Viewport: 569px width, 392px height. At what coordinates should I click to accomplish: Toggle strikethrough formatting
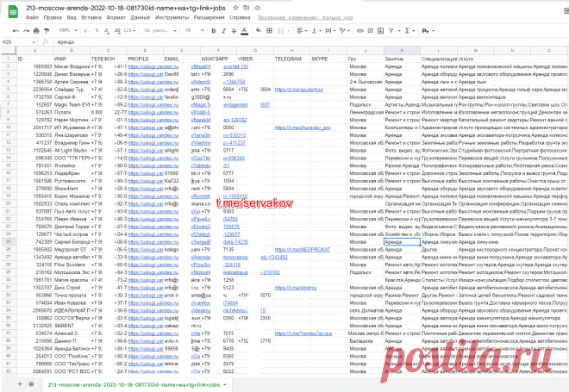(x=234, y=31)
